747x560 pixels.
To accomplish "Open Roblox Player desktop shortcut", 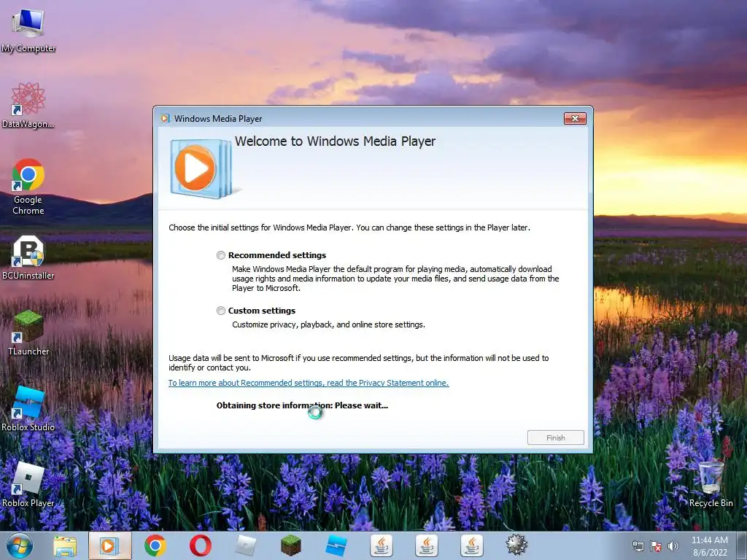I will pyautogui.click(x=28, y=484).
